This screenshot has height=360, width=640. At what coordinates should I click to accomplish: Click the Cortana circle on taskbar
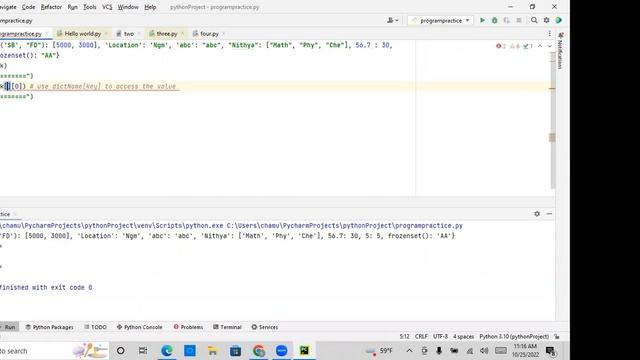click(x=121, y=351)
